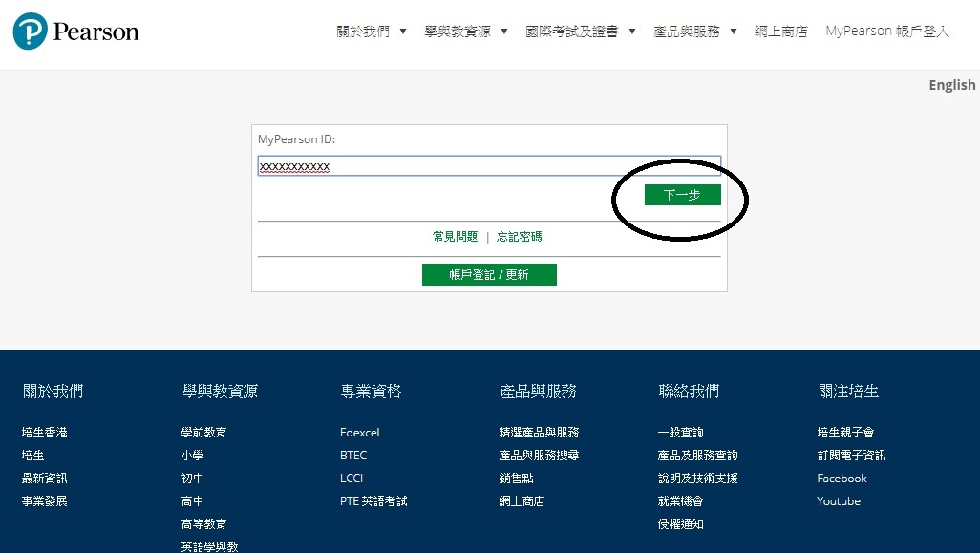Click 一般查詢 in the footer
The width and height of the screenshot is (980, 553).
681,433
